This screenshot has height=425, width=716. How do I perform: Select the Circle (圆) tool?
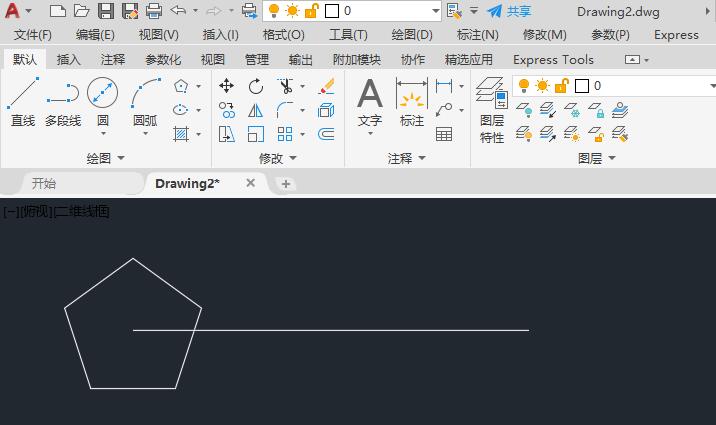(103, 101)
